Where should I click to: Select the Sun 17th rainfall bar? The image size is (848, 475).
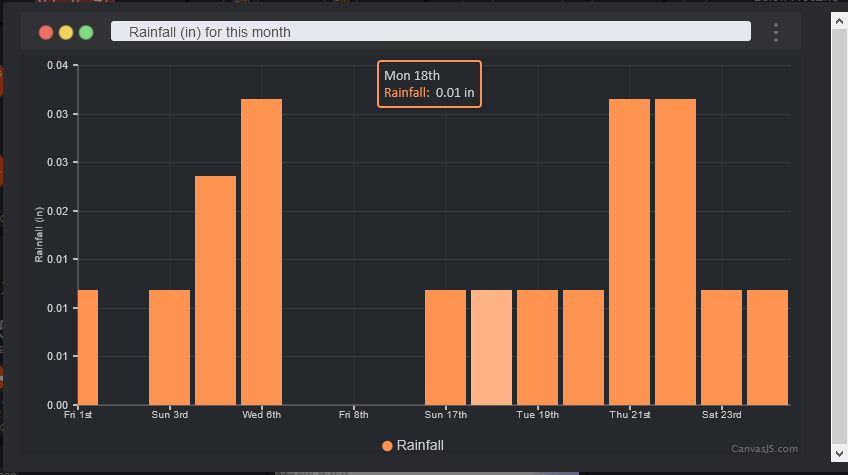[x=445, y=347]
